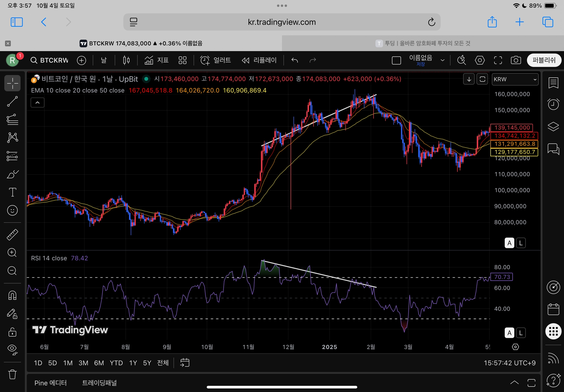The image size is (564, 392).
Task: Expand the layout name 이름없음 dropdown arrow
Action: click(x=442, y=60)
